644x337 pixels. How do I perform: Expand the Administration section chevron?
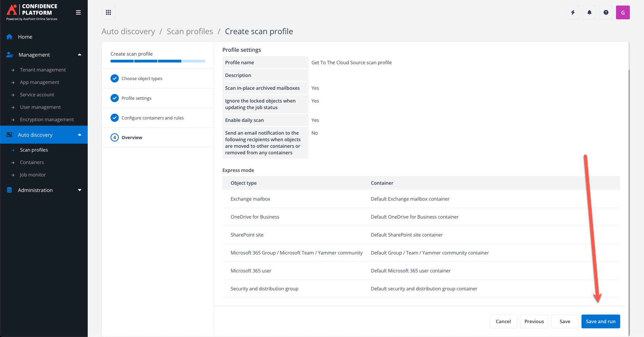80,190
